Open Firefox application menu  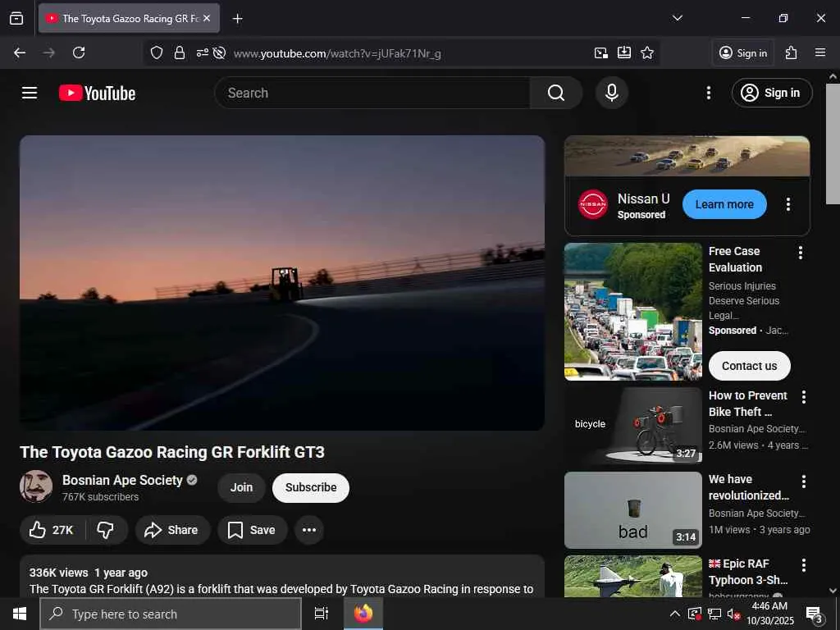[819, 52]
